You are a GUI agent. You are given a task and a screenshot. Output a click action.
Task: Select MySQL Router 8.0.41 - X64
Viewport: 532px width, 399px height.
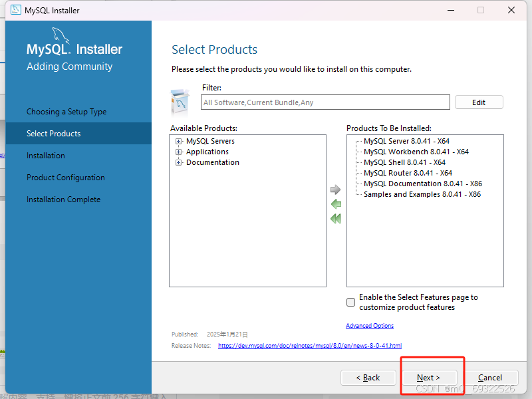tap(408, 173)
